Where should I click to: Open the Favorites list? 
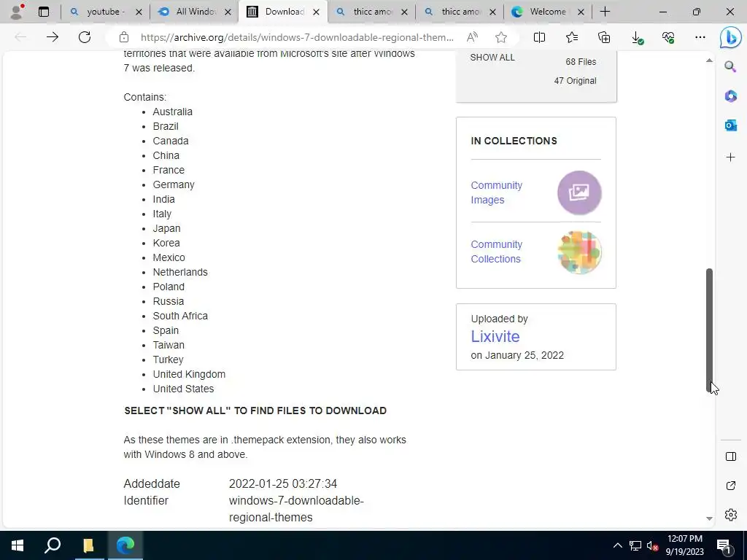click(572, 37)
